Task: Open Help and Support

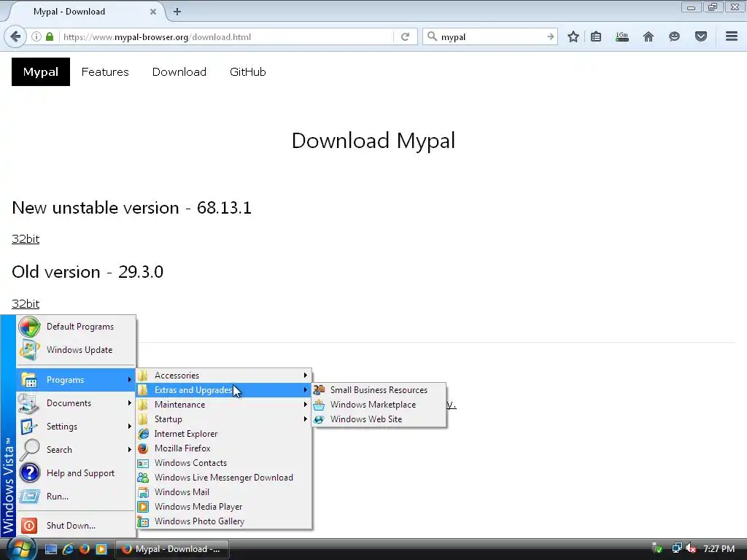Action: pos(76,472)
